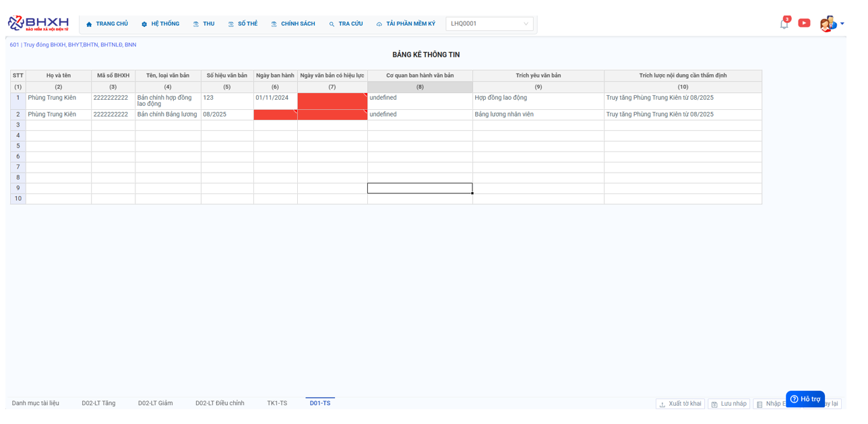Click the Xuất tờ khai button
868x424 pixels.
tap(680, 404)
